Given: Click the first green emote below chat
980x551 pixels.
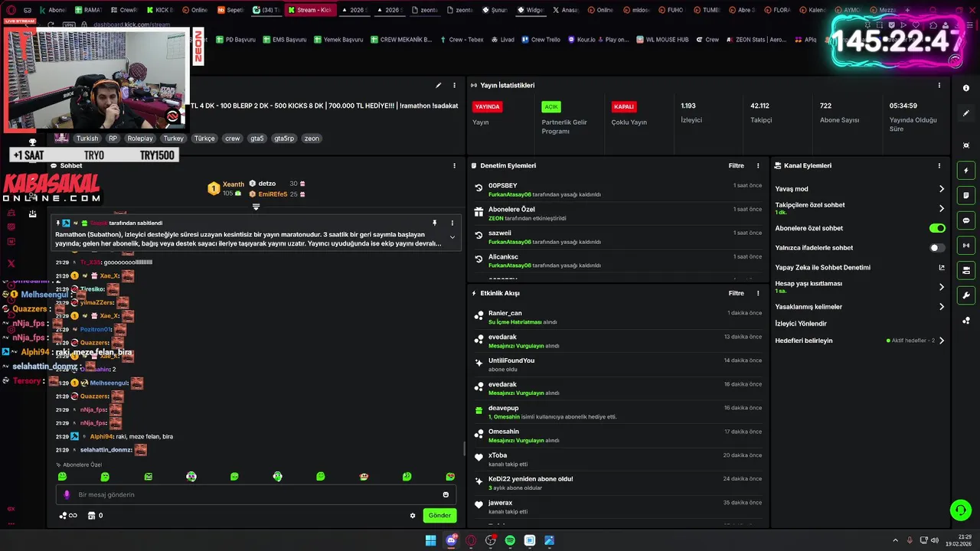Looking at the screenshot, I should coord(62,477).
